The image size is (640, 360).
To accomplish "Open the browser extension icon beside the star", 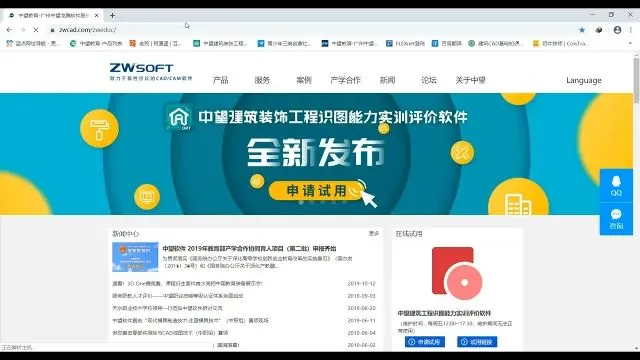I will [x=599, y=30].
